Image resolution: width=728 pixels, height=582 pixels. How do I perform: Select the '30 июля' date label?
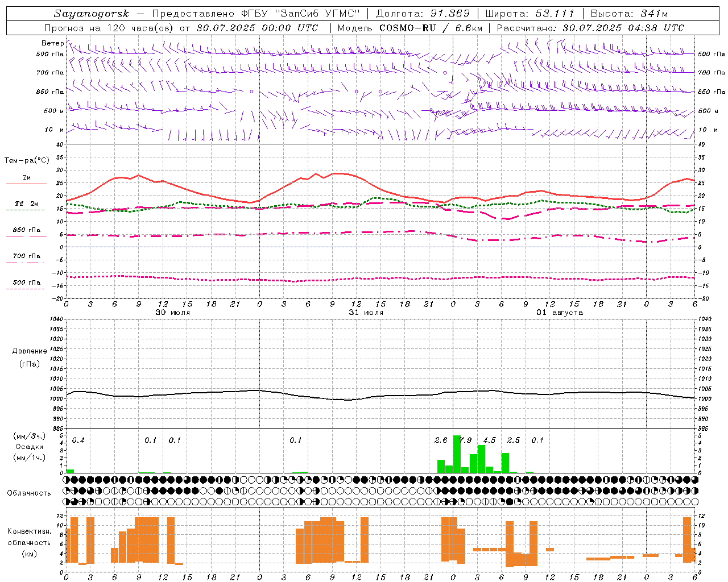point(173,313)
